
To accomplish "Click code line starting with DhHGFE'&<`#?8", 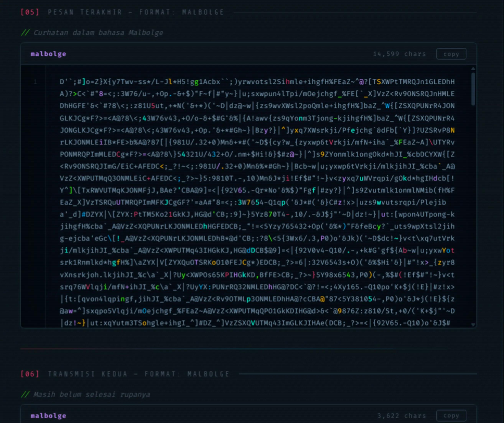I will pos(257,106).
